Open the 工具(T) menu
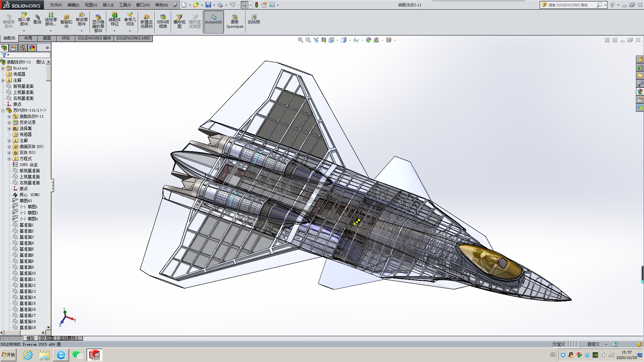Viewport: 644px width, 362px height. click(x=125, y=5)
